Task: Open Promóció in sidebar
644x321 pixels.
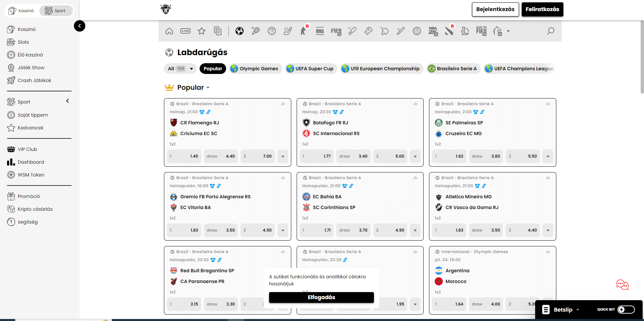Action: (x=29, y=196)
